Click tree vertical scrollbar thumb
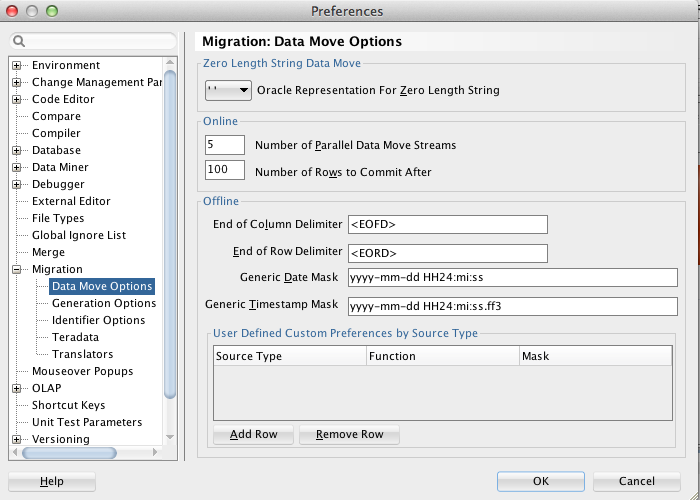700x500 pixels. (170, 234)
